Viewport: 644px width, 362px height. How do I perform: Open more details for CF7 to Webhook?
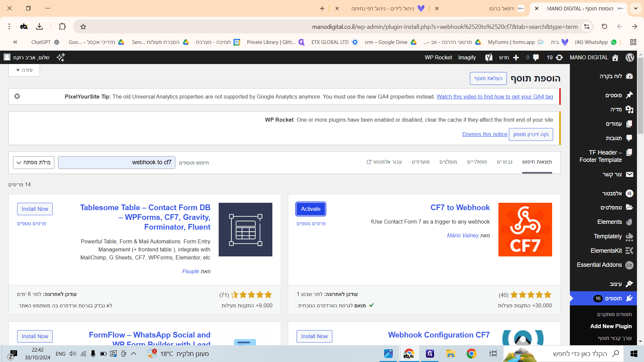[311, 224]
